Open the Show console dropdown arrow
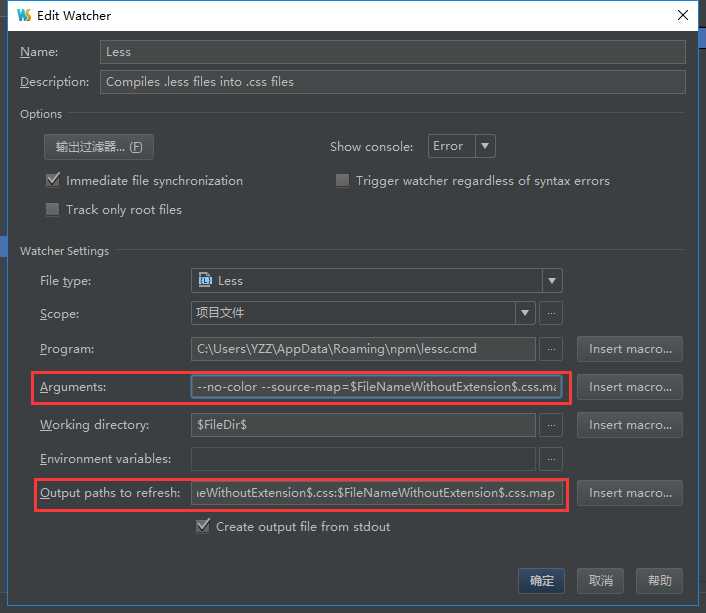 [x=485, y=146]
